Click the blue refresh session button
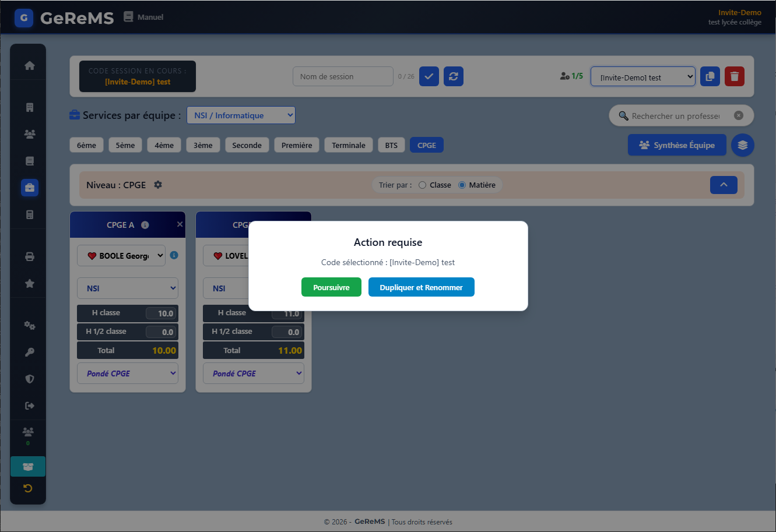The image size is (776, 532). click(454, 76)
